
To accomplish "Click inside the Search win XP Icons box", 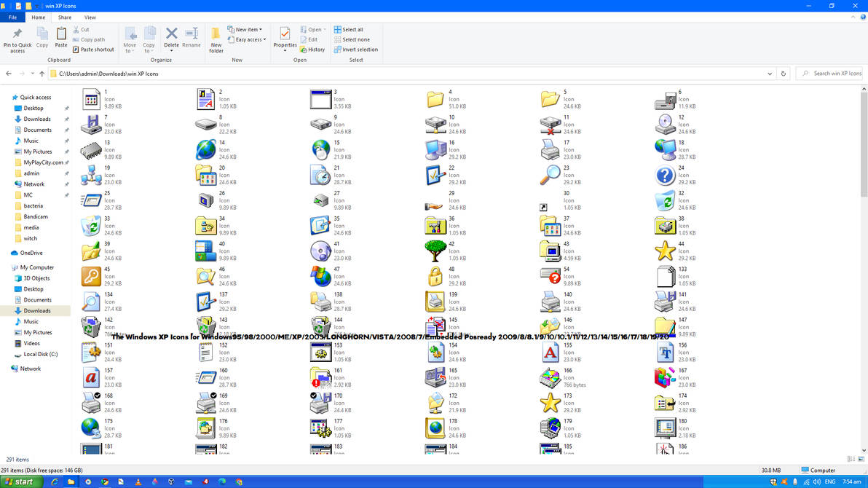I will coord(830,73).
